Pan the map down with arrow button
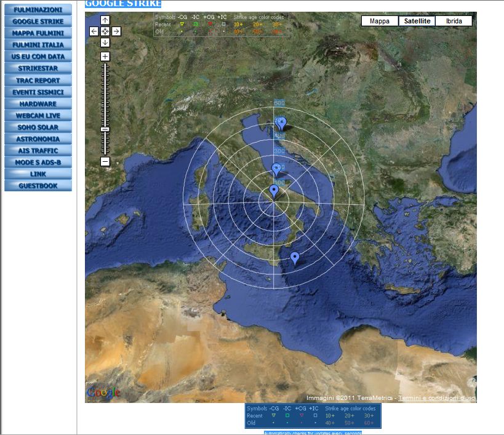This screenshot has width=504, height=435. click(105, 42)
